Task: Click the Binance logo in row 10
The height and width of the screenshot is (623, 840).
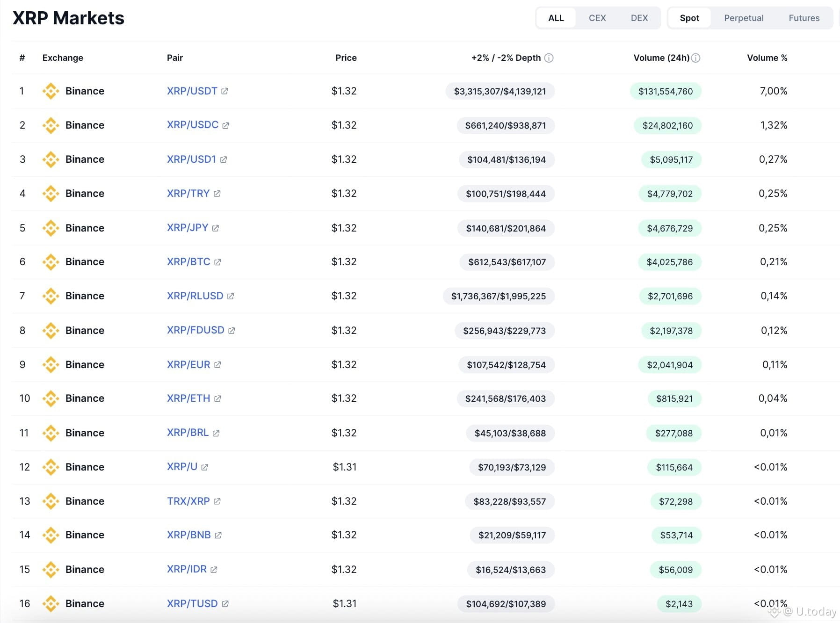Action: (x=51, y=398)
